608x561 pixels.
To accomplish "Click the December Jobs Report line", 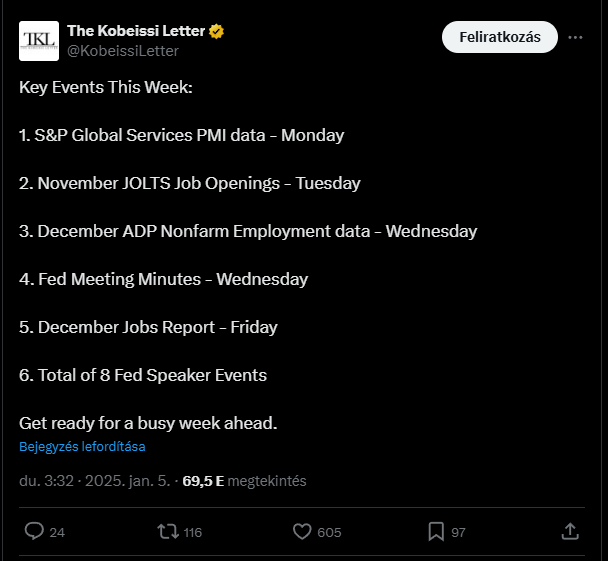I will (148, 327).
